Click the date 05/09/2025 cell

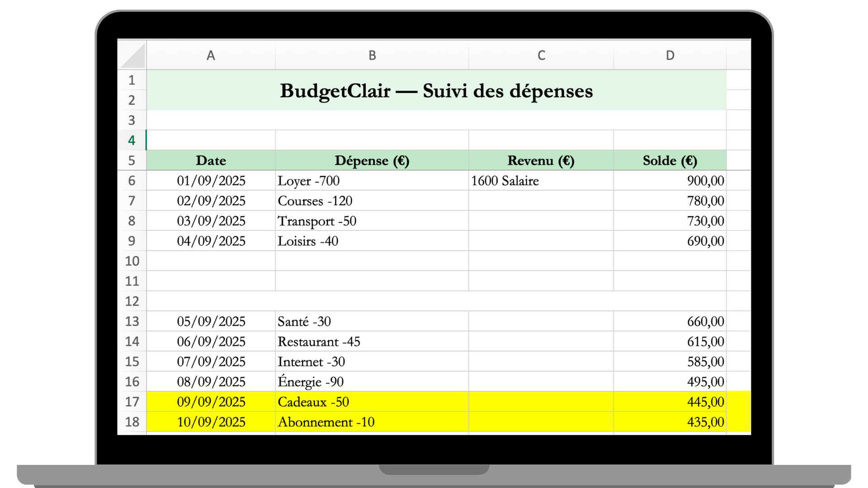(x=211, y=321)
